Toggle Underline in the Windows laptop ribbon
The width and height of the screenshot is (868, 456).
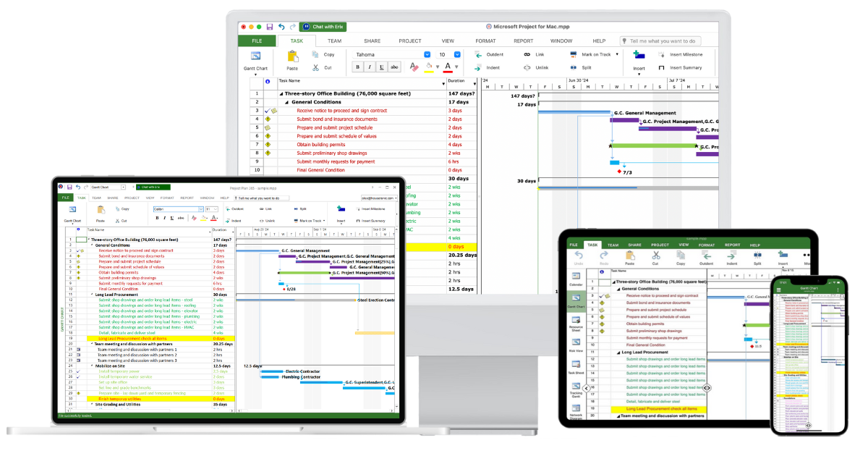click(173, 218)
